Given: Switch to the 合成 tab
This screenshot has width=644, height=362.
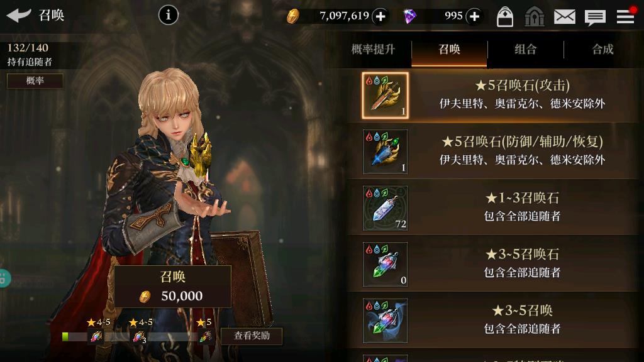Looking at the screenshot, I should tap(602, 50).
